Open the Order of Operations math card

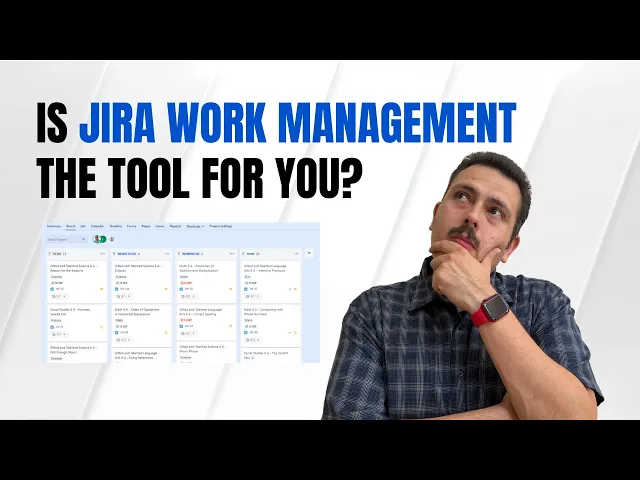[142, 326]
